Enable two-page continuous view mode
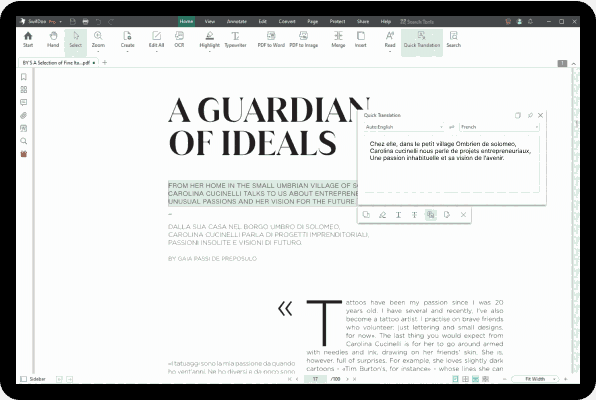This screenshot has width=596, height=400. (x=485, y=379)
